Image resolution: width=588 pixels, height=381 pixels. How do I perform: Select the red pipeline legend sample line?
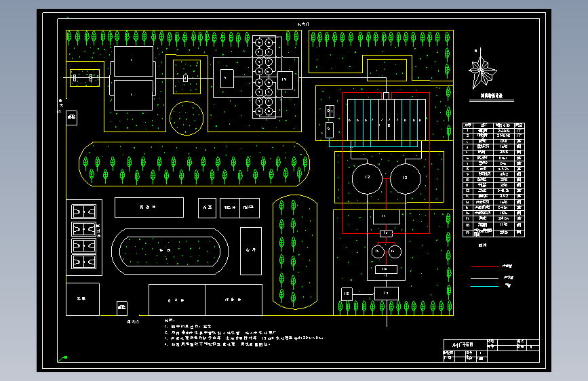pyautogui.click(x=484, y=266)
